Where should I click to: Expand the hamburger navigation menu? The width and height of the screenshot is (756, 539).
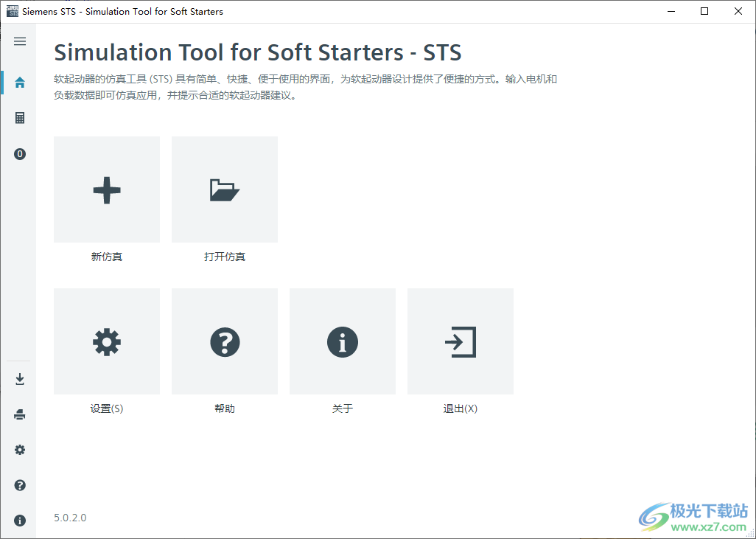click(x=20, y=41)
